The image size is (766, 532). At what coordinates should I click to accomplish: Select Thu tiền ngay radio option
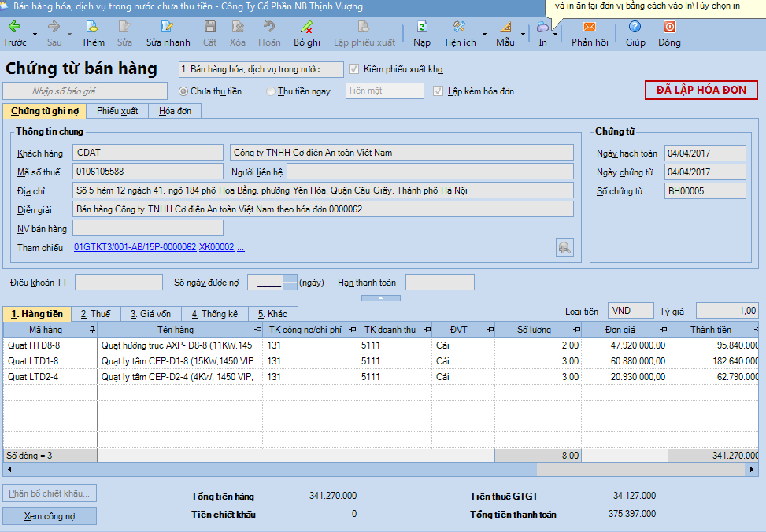tap(271, 91)
